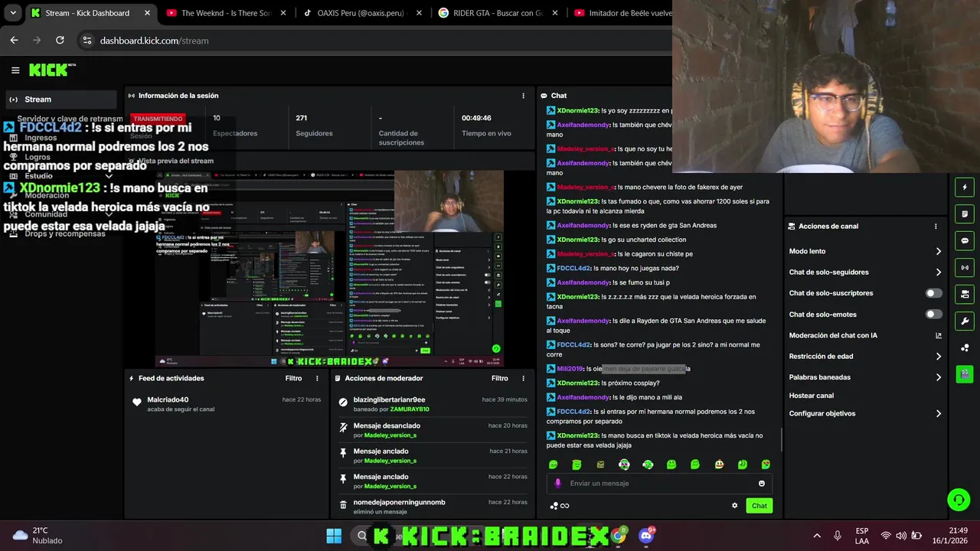The image size is (980, 551).
Task: Click the purple microphone icon in message box
Action: pyautogui.click(x=557, y=484)
